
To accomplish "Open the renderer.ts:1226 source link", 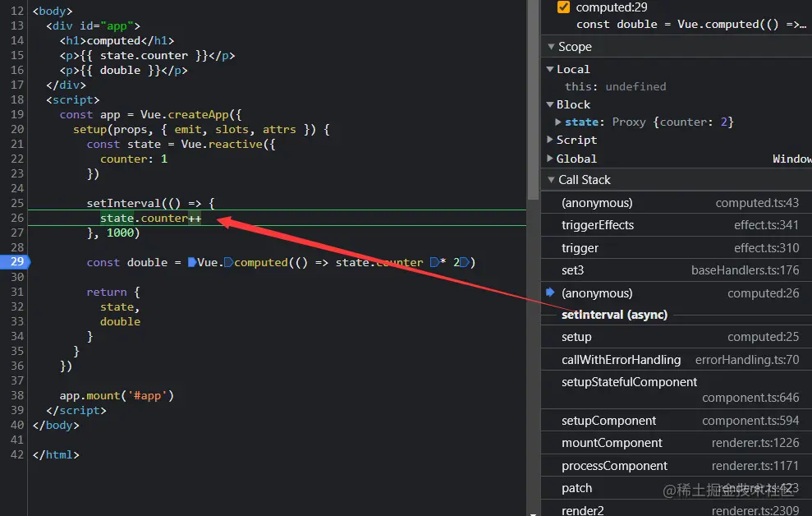I will point(755,443).
